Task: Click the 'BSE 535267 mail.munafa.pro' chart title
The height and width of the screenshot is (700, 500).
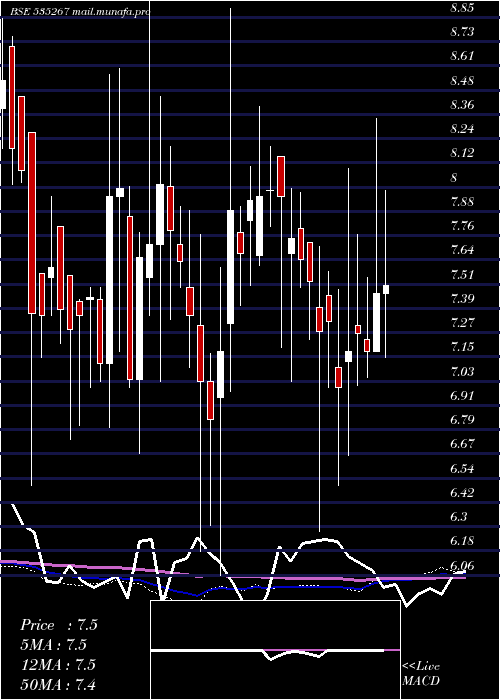Action: point(80,12)
